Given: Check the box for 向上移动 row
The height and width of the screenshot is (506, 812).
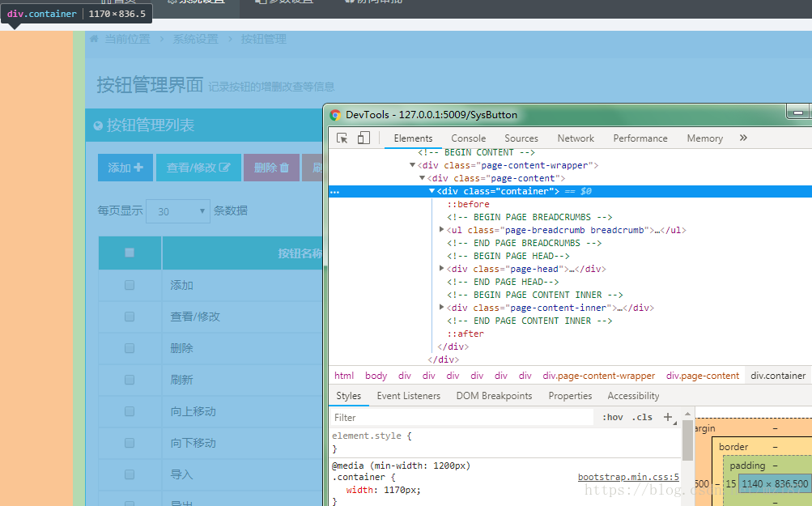Looking at the screenshot, I should [x=130, y=411].
